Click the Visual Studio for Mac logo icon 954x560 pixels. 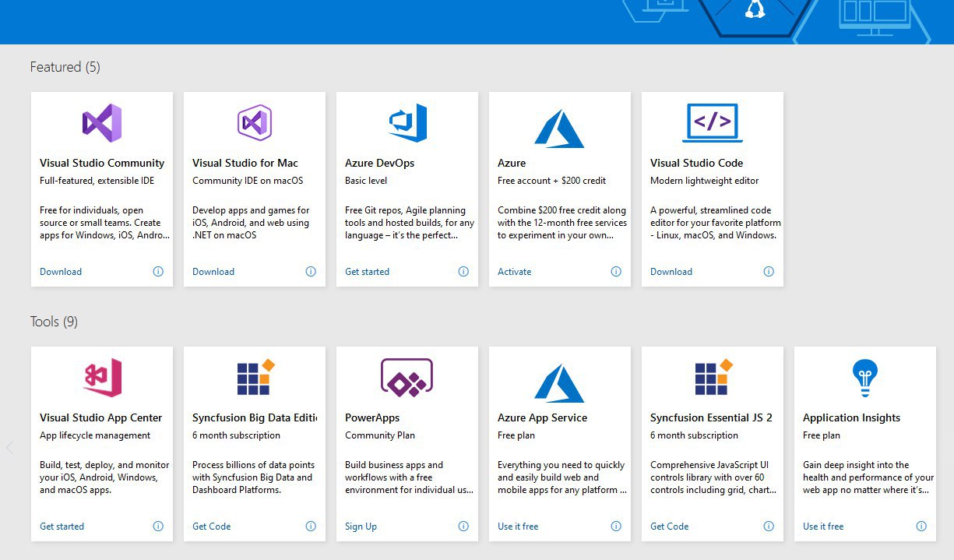coord(255,123)
